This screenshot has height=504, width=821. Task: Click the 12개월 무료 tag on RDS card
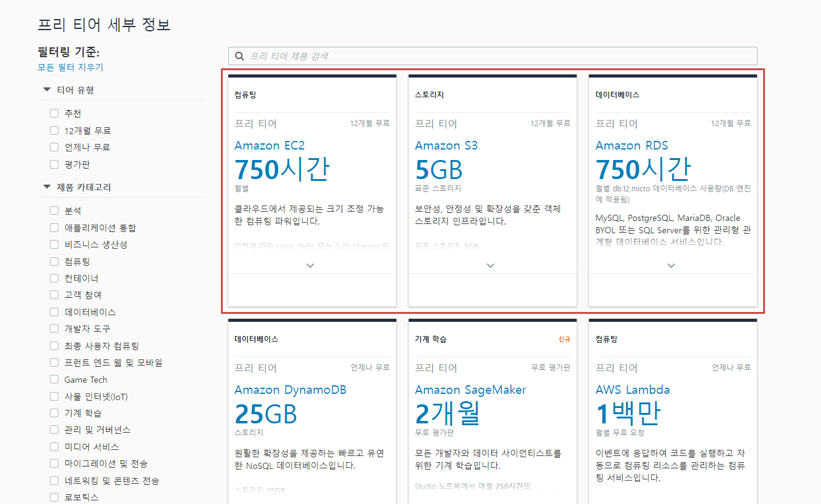coord(731,123)
